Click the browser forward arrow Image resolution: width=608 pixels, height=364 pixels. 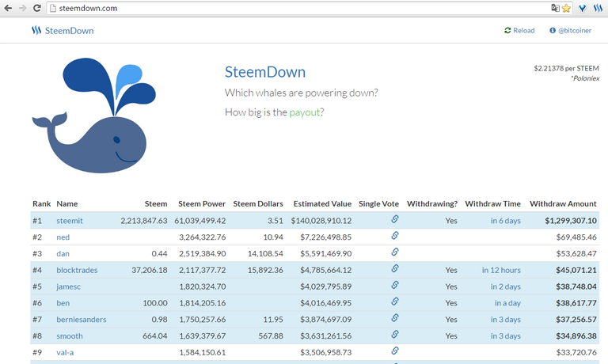tap(22, 8)
